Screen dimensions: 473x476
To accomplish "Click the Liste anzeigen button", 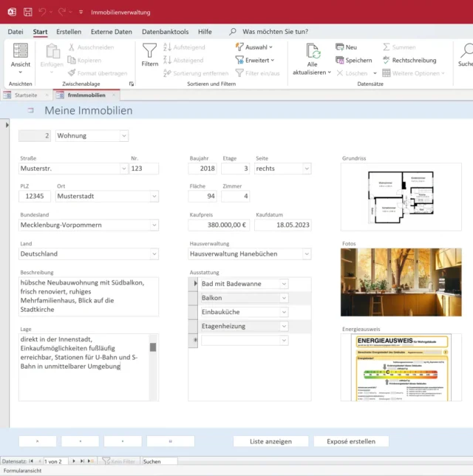I will [270, 441].
